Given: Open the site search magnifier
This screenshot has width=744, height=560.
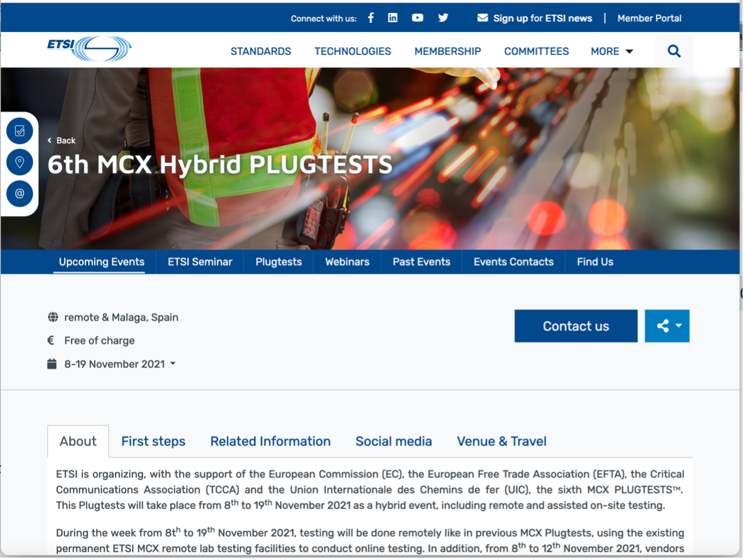Looking at the screenshot, I should click(x=675, y=51).
